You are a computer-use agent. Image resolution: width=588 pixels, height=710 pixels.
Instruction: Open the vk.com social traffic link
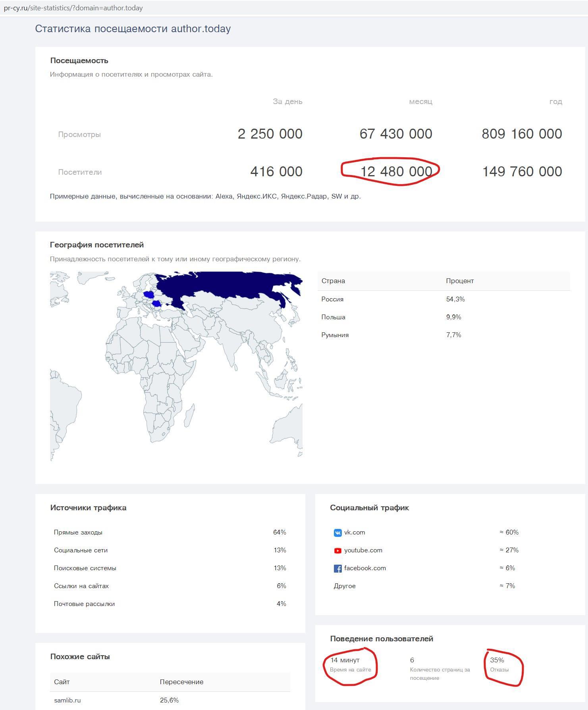click(354, 532)
